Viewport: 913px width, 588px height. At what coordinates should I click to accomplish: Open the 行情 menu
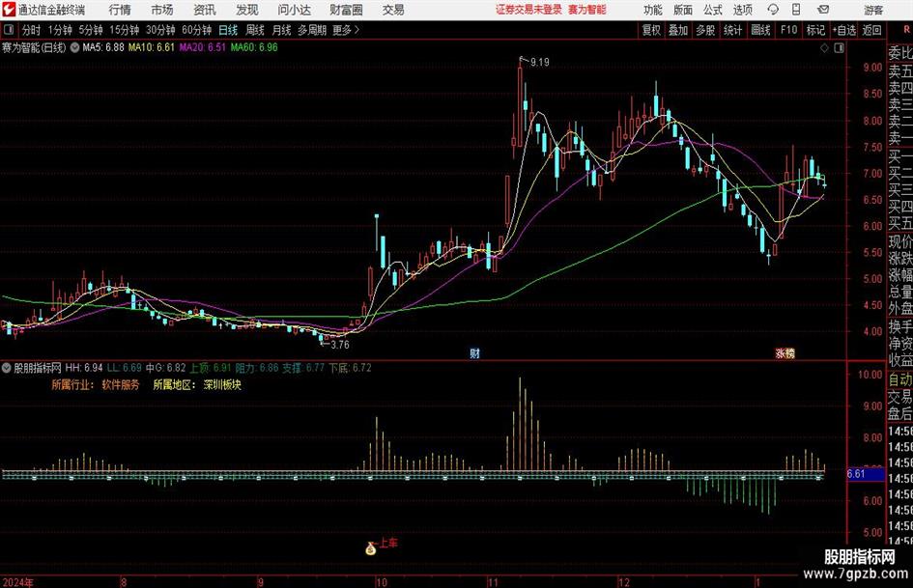[120, 10]
